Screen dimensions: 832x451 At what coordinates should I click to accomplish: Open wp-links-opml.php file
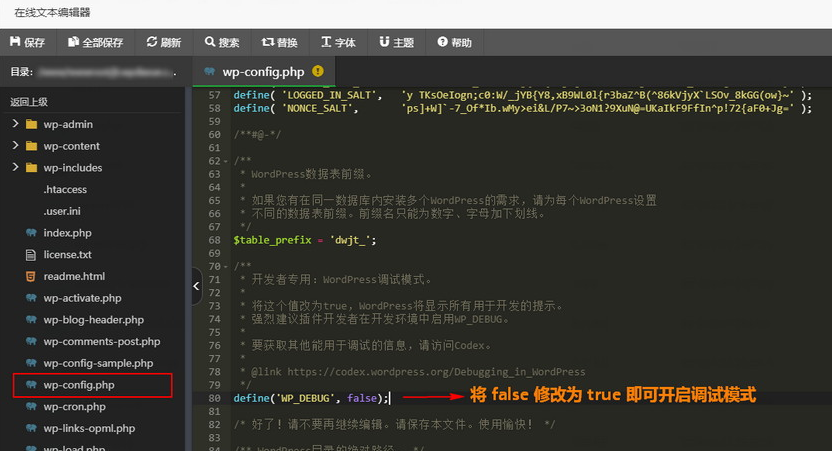[89, 429]
